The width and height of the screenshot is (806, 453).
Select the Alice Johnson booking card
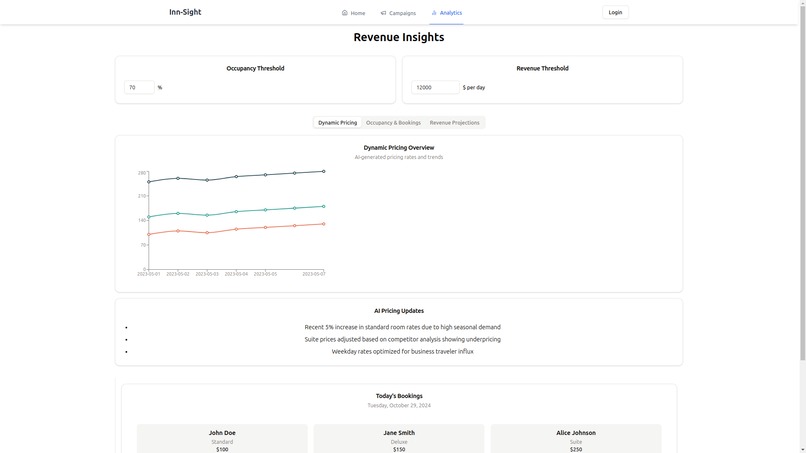576,439
